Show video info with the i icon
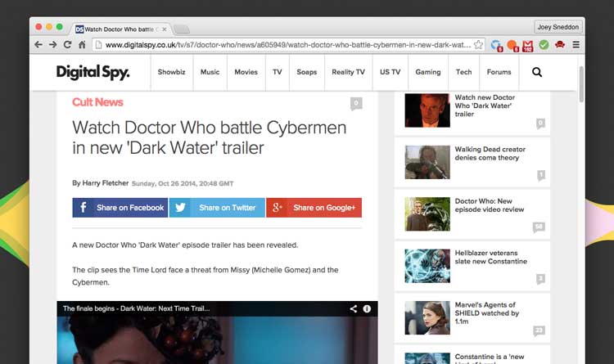Screen dimensions: 614x364 (x=367, y=309)
